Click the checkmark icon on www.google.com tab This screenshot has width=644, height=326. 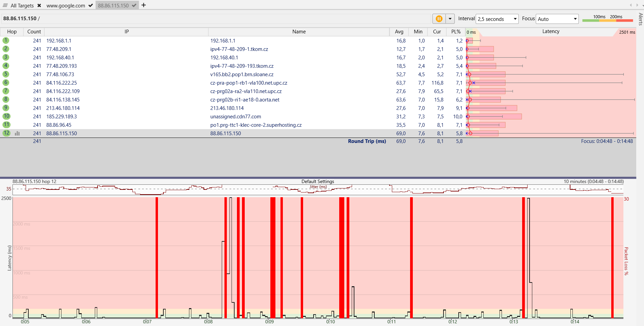pyautogui.click(x=90, y=5)
